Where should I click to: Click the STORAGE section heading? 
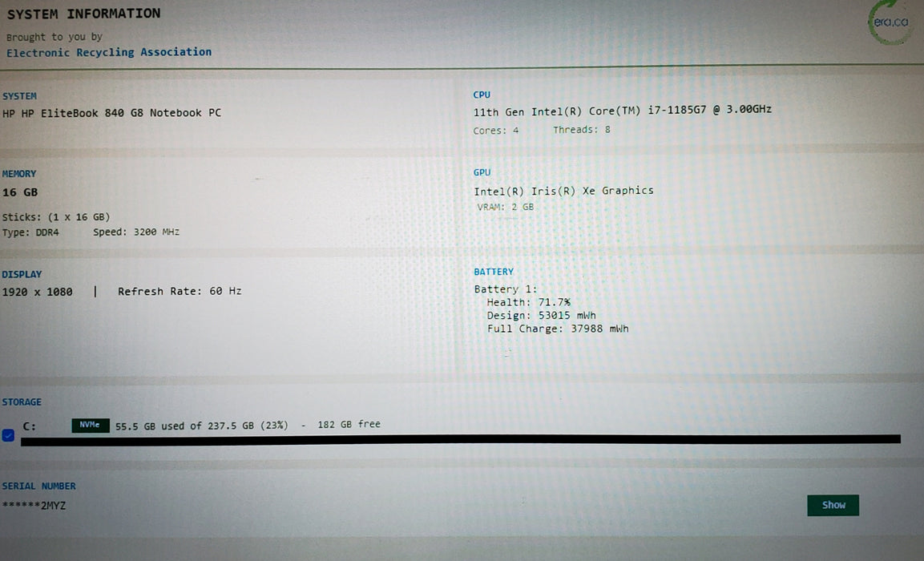[22, 402]
